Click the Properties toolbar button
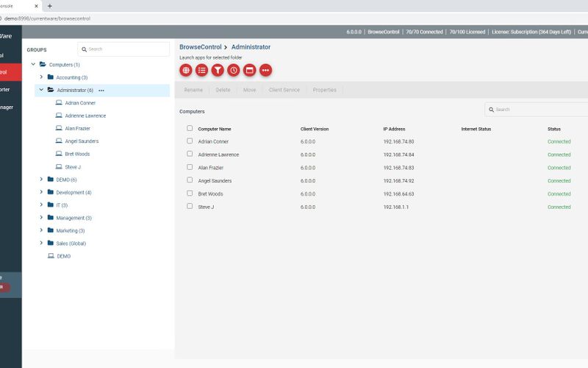This screenshot has height=368, width=588. coord(324,90)
